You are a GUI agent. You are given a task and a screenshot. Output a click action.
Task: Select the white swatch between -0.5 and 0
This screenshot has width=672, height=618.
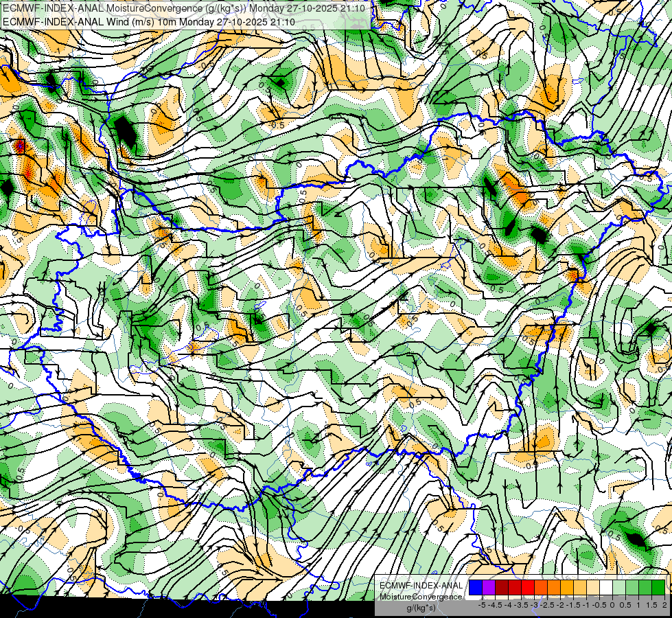606,587
